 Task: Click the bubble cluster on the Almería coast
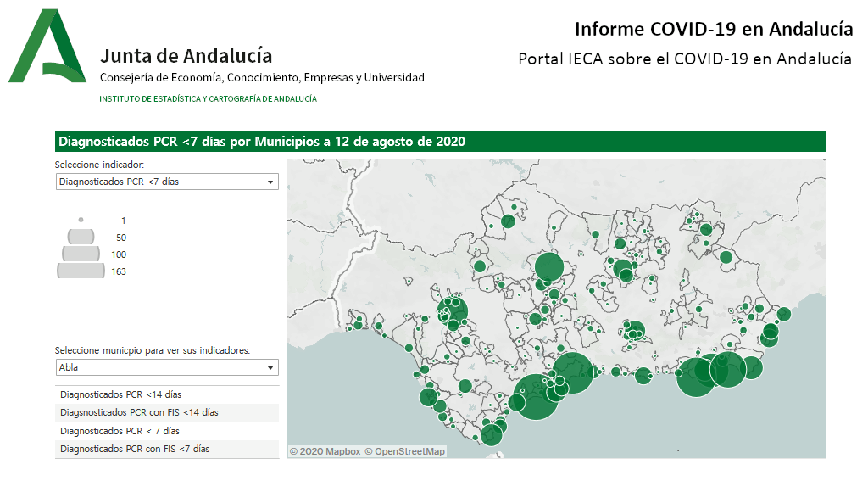pos(712,372)
